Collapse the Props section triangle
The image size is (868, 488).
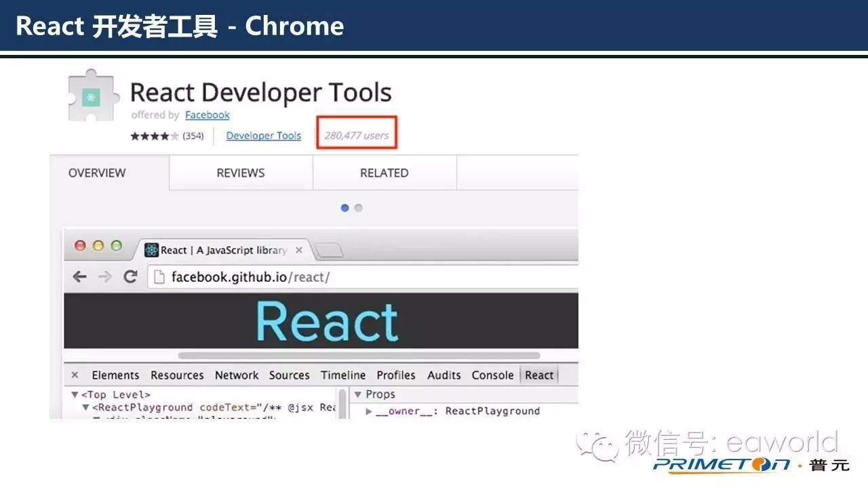pos(358,394)
